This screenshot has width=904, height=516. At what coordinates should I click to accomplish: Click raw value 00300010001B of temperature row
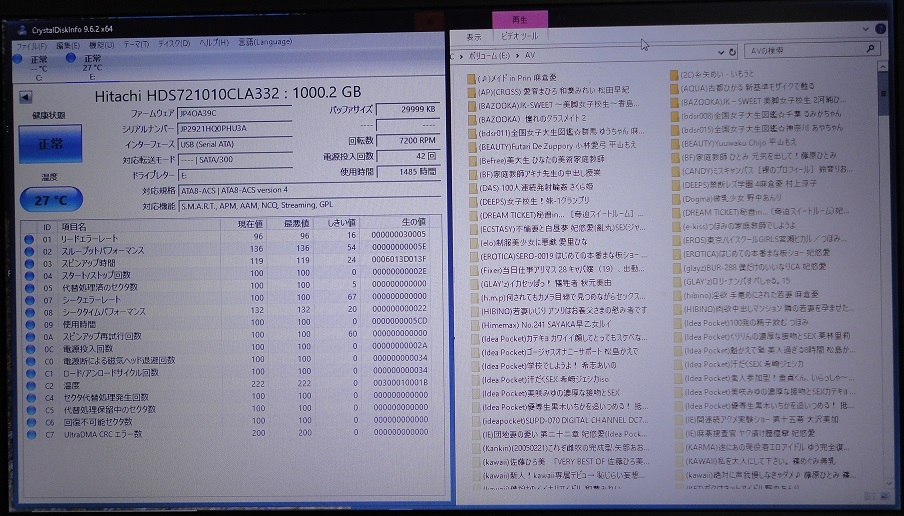[x=400, y=382]
